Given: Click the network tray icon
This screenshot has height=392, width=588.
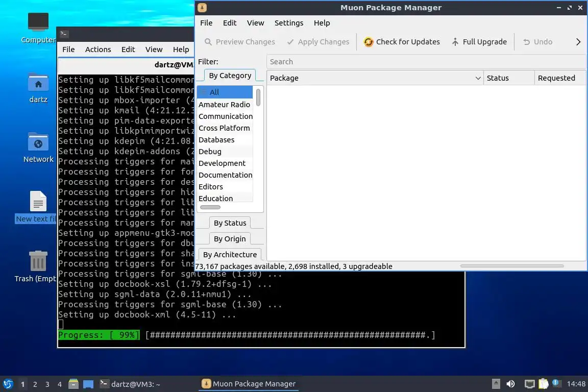Looking at the screenshot, I should [529, 384].
